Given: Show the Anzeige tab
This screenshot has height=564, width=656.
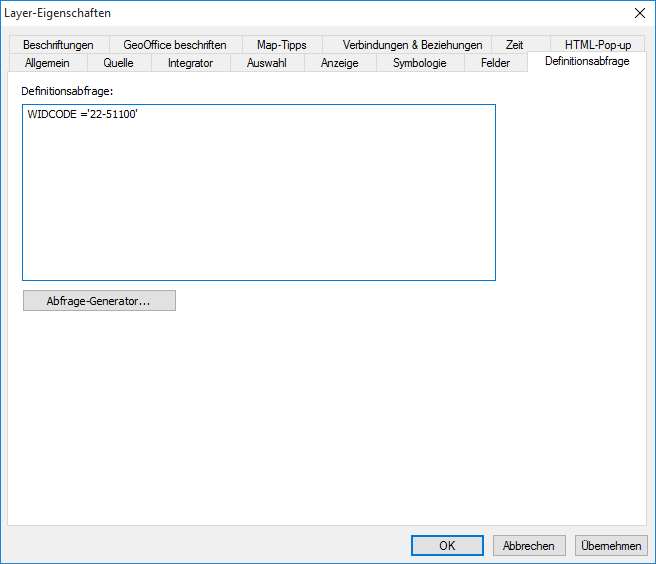Looking at the screenshot, I should click(340, 63).
